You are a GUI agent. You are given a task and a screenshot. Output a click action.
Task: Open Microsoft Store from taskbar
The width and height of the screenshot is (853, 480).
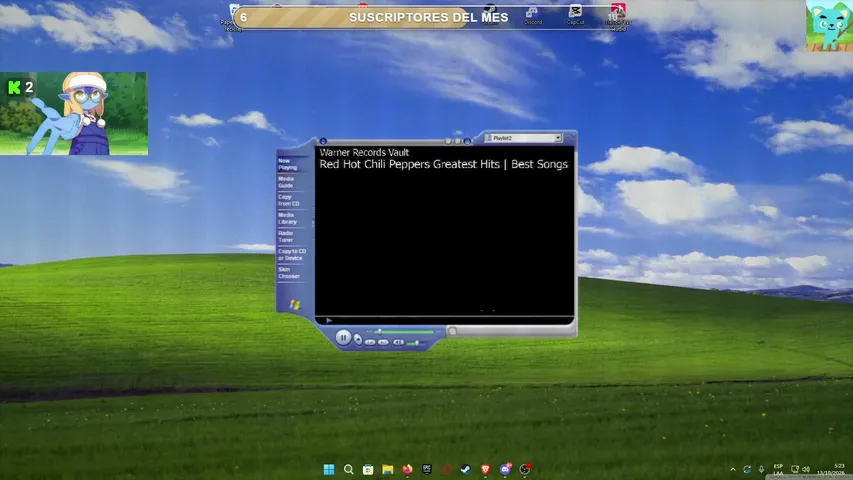pyautogui.click(x=368, y=469)
